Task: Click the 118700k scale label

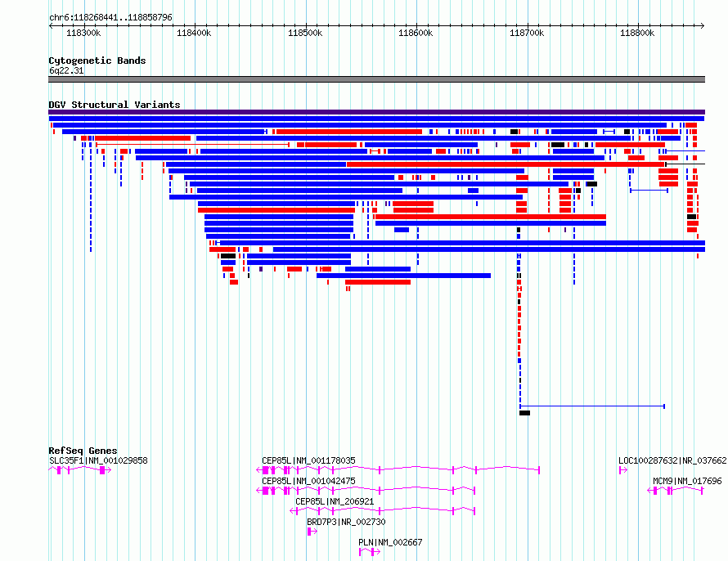Action: [x=527, y=33]
